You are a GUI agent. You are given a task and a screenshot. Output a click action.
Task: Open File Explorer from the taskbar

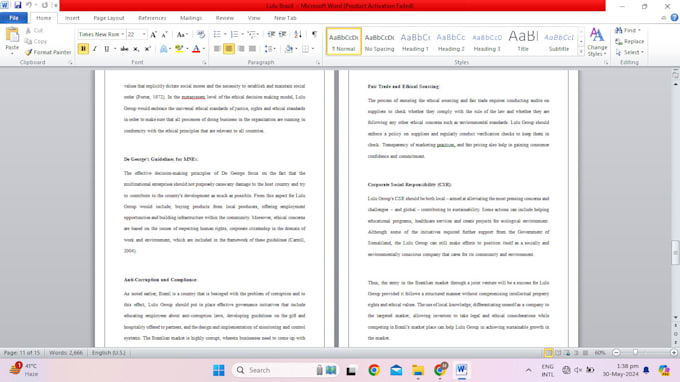pyautogui.click(x=418, y=370)
